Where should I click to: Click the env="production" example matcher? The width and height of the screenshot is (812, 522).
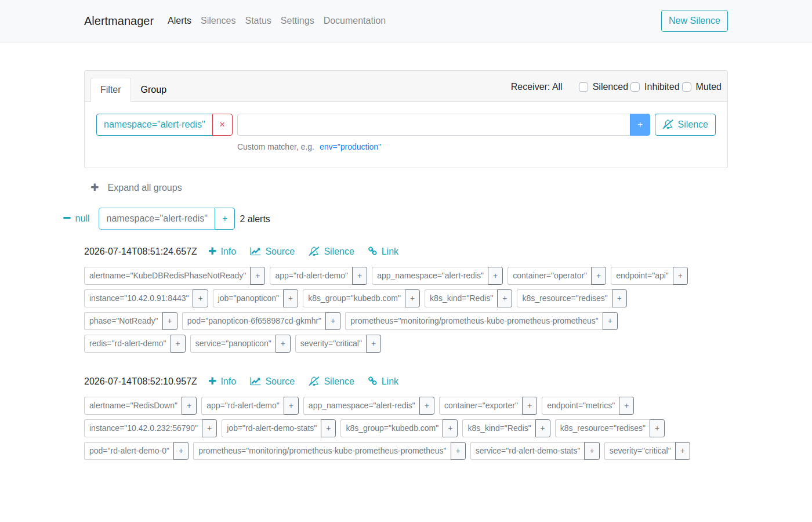[x=350, y=147]
